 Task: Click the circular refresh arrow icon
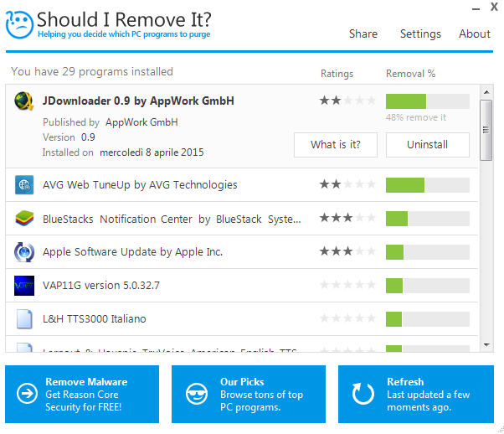tap(363, 394)
